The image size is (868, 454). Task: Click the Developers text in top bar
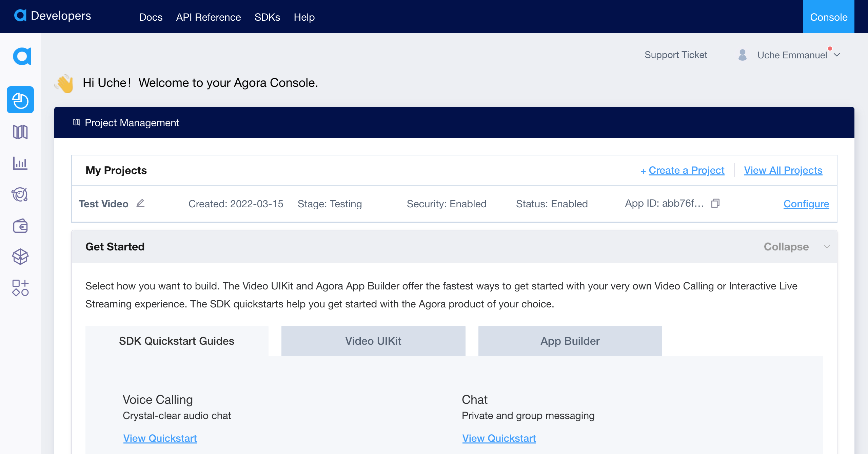click(61, 16)
